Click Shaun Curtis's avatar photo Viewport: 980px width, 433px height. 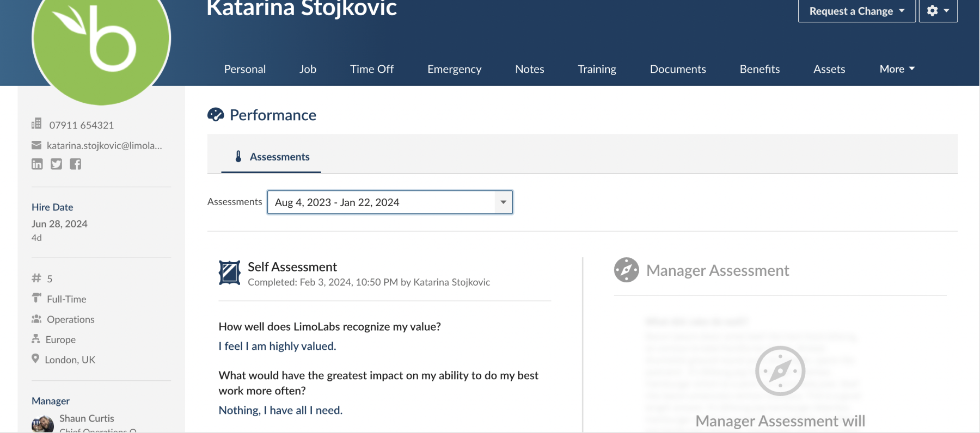(42, 424)
